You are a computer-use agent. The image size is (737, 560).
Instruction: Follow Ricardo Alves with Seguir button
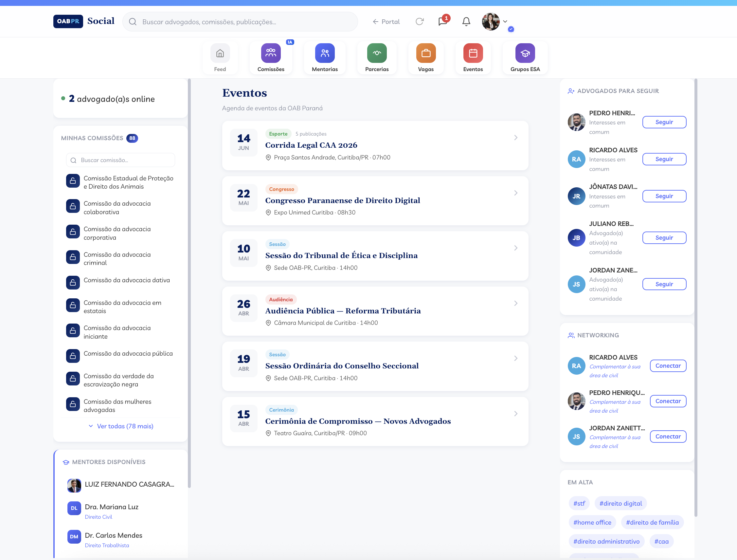pos(664,159)
